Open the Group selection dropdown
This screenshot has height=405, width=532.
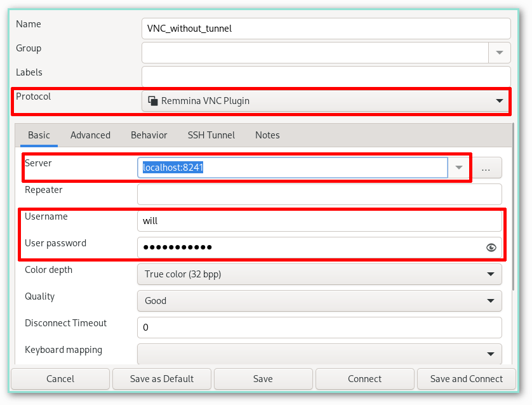(499, 52)
